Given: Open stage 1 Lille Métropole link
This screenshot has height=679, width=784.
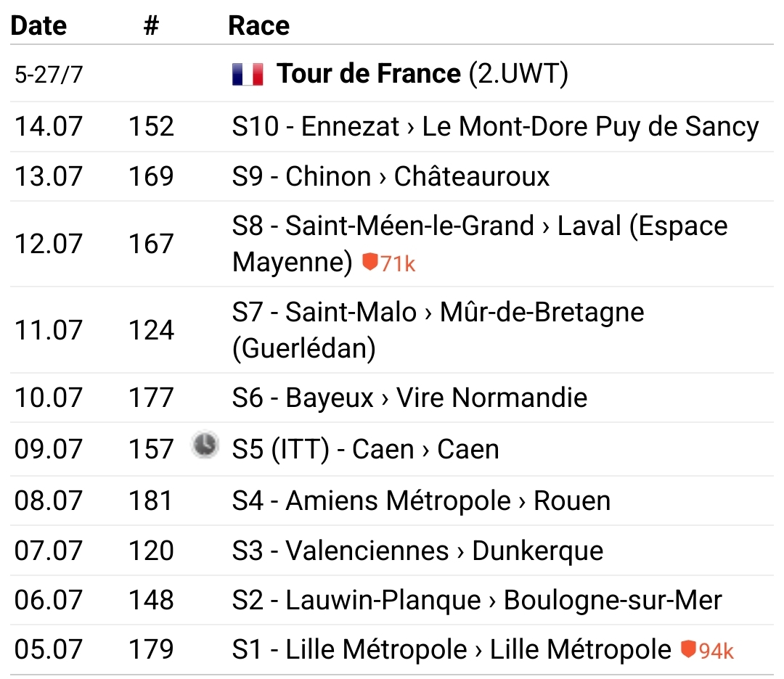Looking at the screenshot, I should [x=452, y=649].
